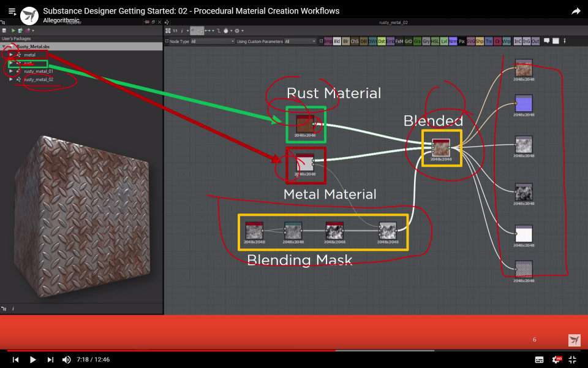Screen dimensions: 588x368
Task: Open the video title link
Action: click(191, 11)
